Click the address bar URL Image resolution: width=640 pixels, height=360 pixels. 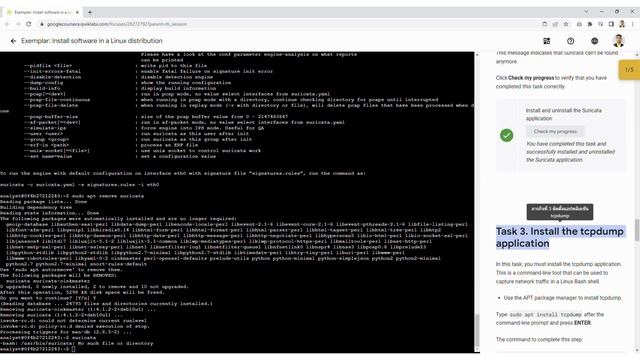117,24
